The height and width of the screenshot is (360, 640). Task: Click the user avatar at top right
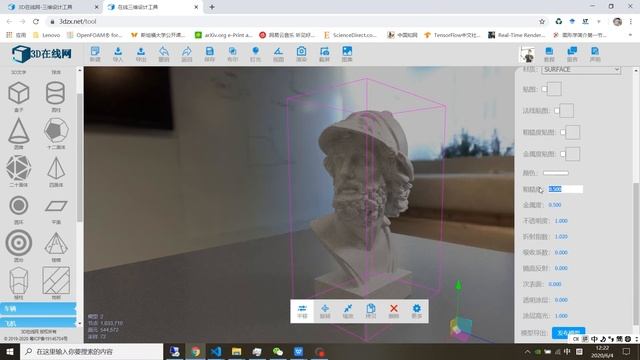[527, 54]
